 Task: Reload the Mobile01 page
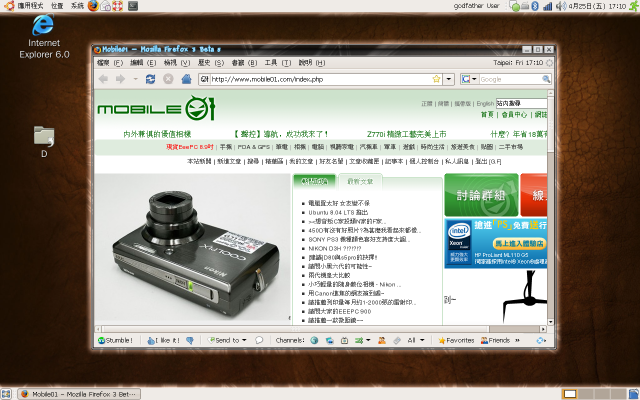click(151, 79)
